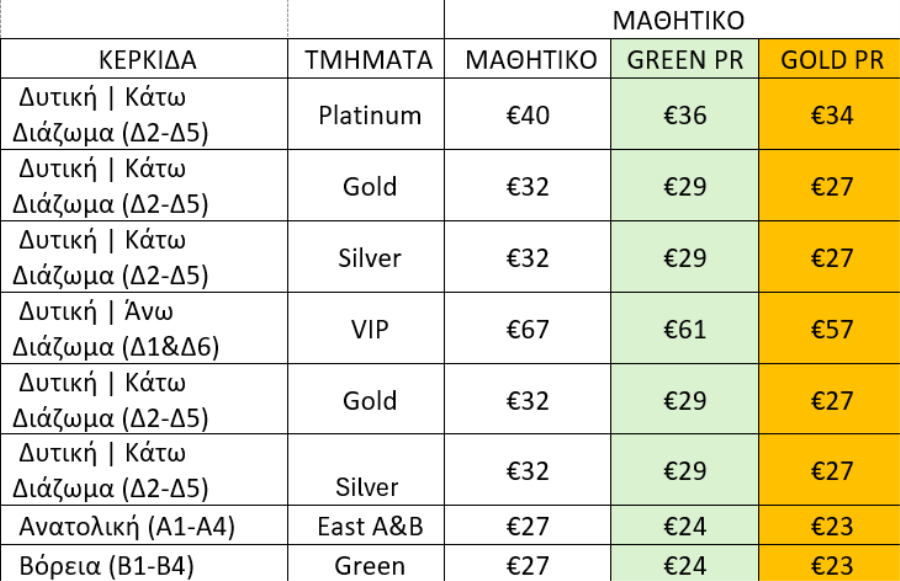Click the Ανατολική (Α1-Α4) stand cell

click(x=144, y=525)
